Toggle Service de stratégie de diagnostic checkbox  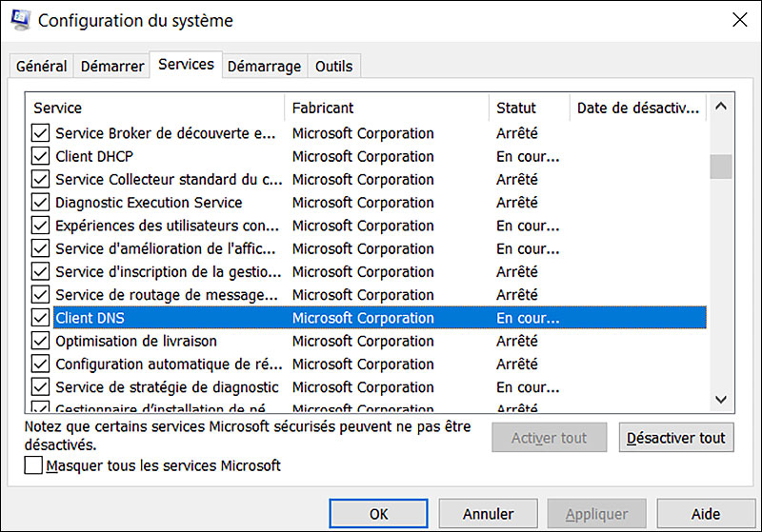tap(40, 386)
